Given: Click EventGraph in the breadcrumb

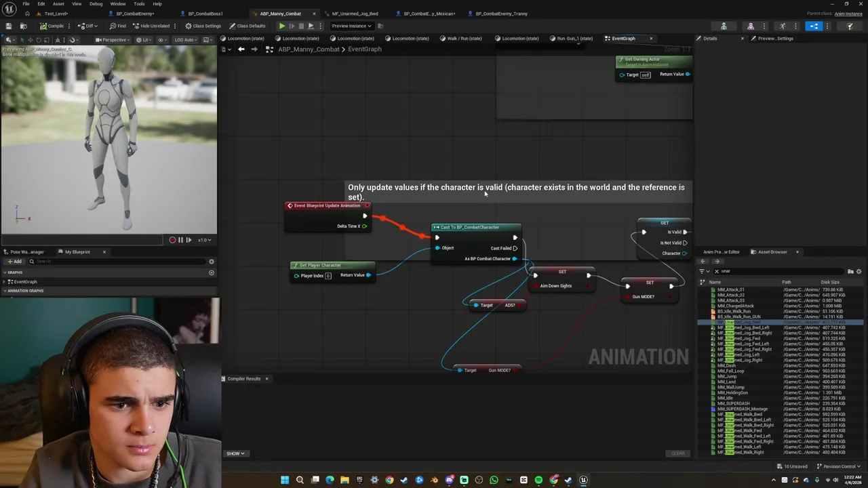Looking at the screenshot, I should click(365, 49).
